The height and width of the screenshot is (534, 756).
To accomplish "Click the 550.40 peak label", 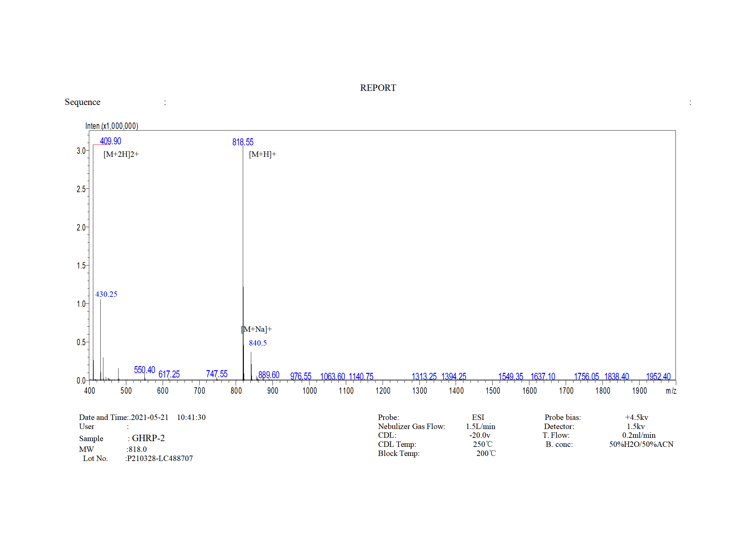I will (144, 370).
